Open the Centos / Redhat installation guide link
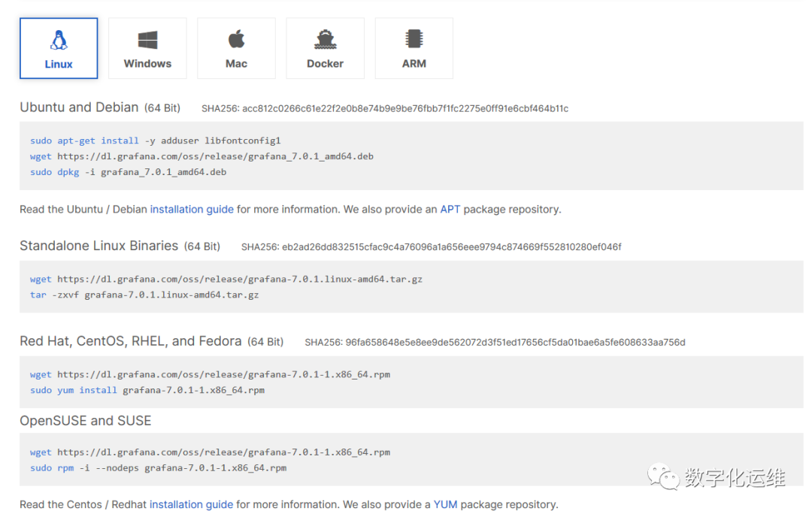The image size is (812, 514). pyautogui.click(x=191, y=505)
